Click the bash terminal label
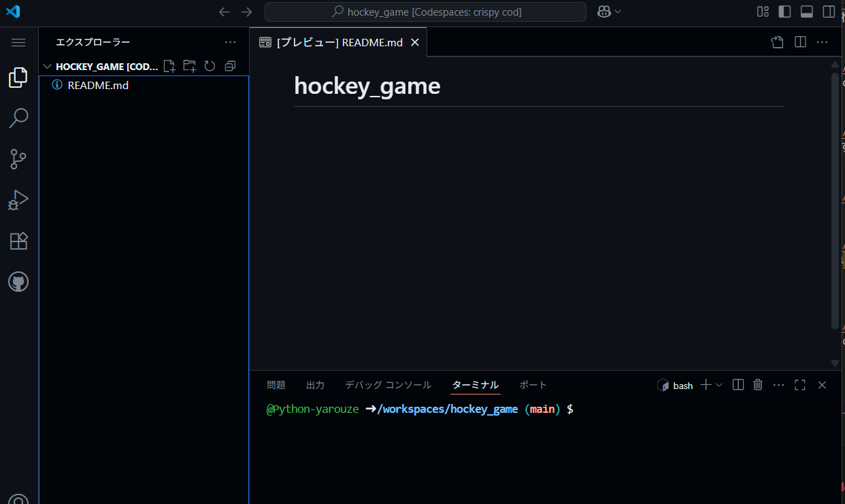 (x=676, y=386)
